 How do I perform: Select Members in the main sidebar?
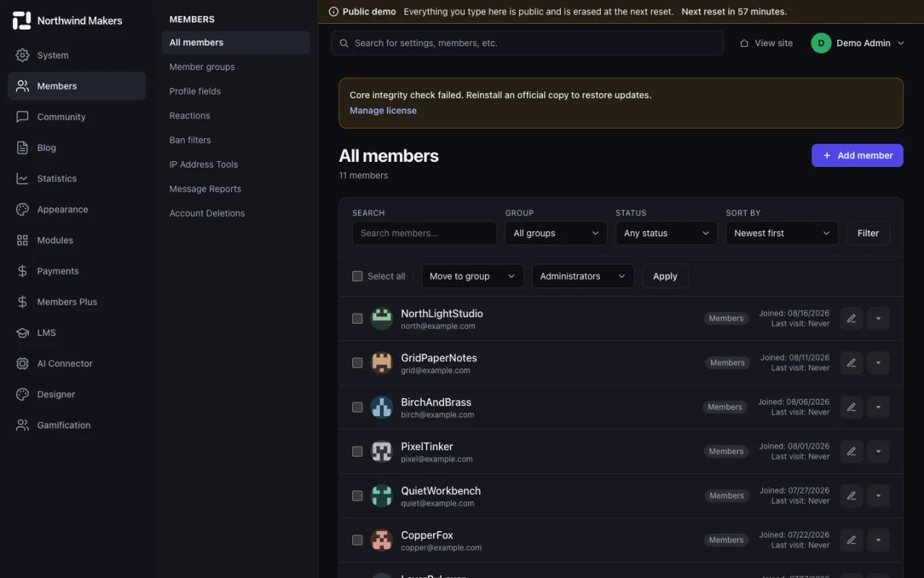pos(77,86)
